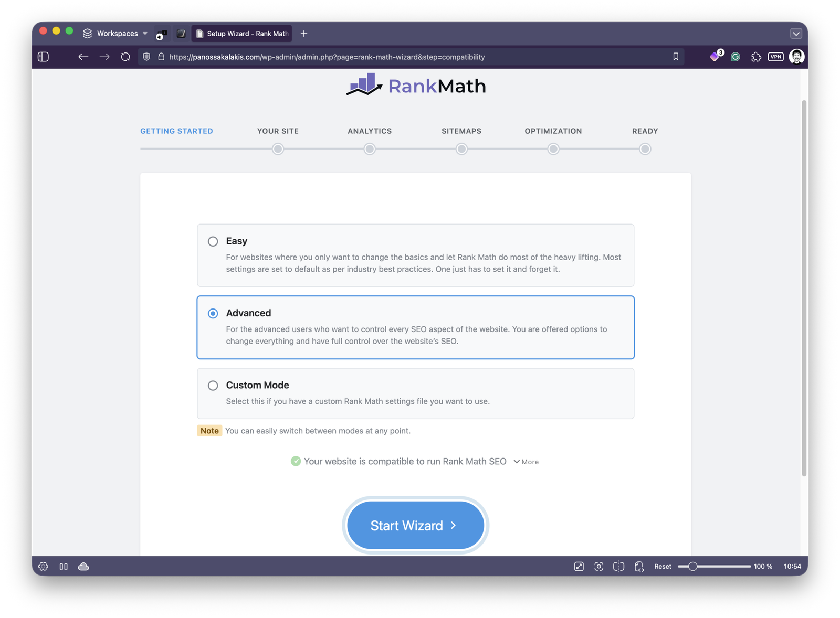Jump to Your Site step
This screenshot has height=618, width=840.
tap(278, 131)
